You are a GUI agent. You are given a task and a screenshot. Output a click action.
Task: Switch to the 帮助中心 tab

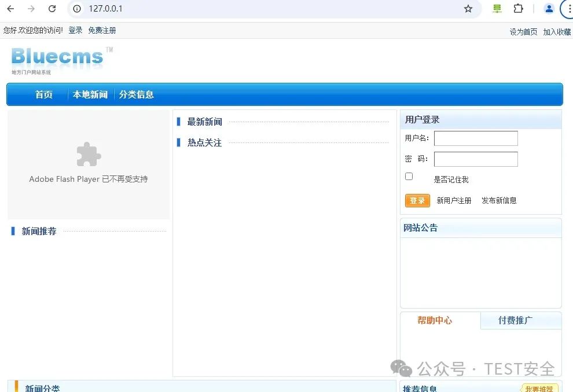(x=435, y=320)
